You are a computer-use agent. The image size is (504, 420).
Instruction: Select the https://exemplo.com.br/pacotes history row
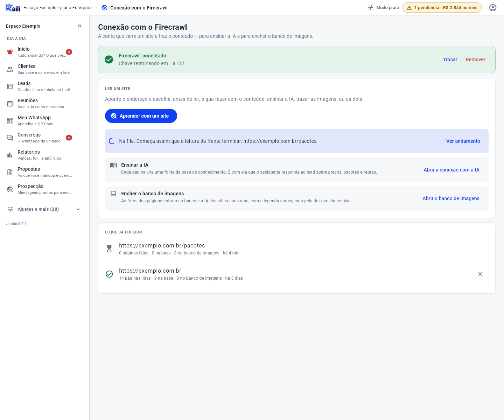click(x=297, y=249)
